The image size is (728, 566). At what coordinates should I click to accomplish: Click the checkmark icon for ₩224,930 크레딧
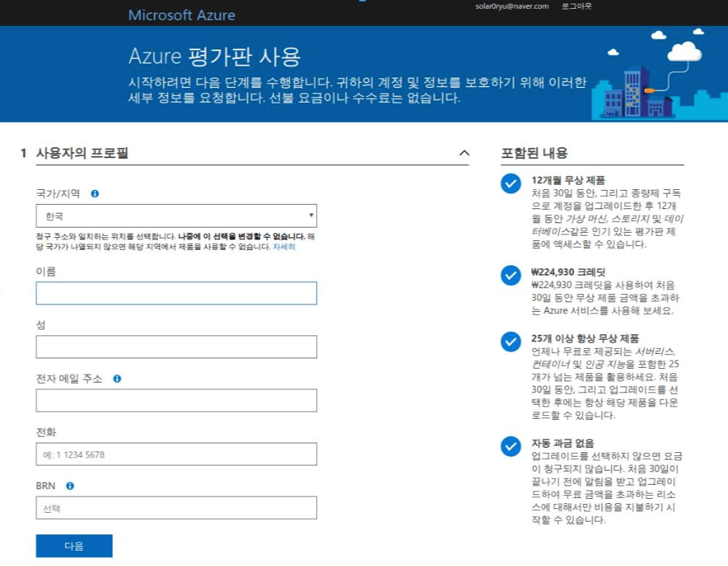click(511, 276)
